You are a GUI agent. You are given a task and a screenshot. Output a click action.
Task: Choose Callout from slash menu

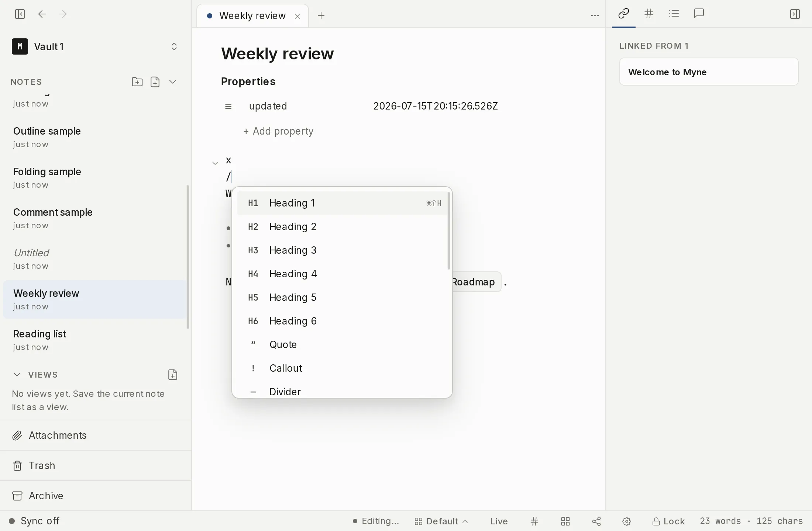click(x=342, y=368)
